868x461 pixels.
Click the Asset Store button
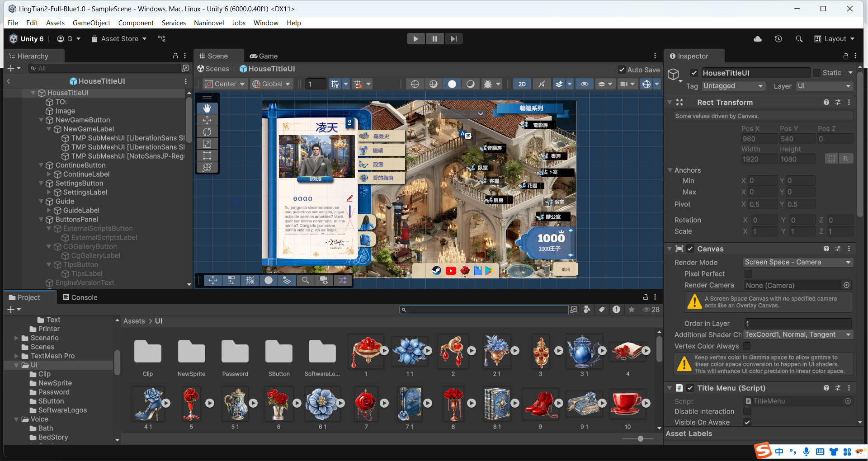coord(119,39)
